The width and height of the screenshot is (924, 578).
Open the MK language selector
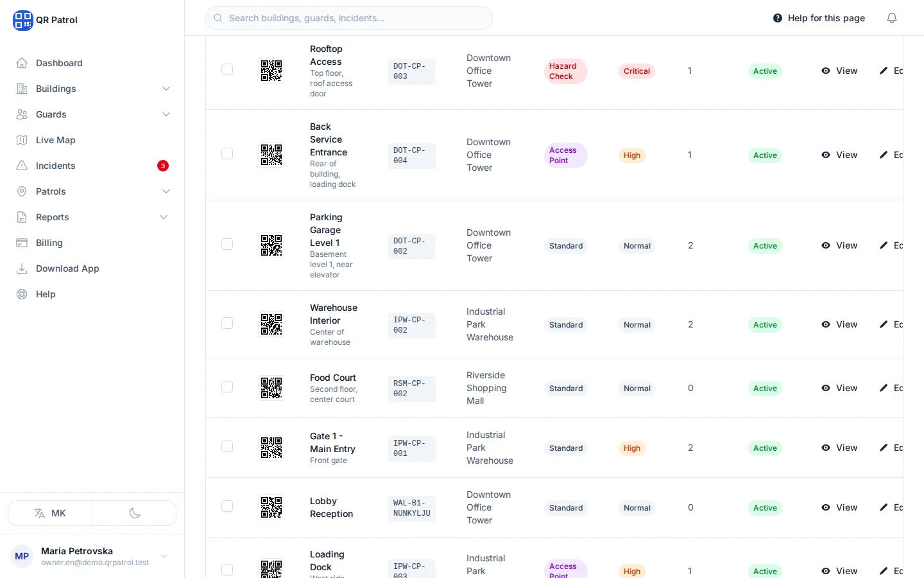click(x=50, y=513)
